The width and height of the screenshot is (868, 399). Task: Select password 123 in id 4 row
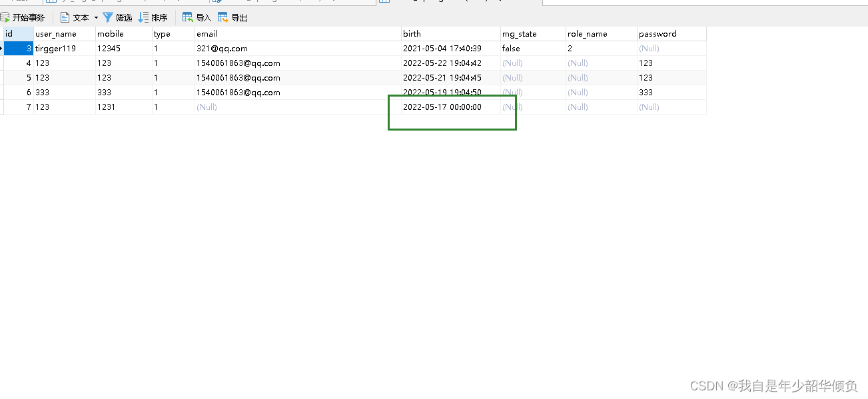(671, 63)
